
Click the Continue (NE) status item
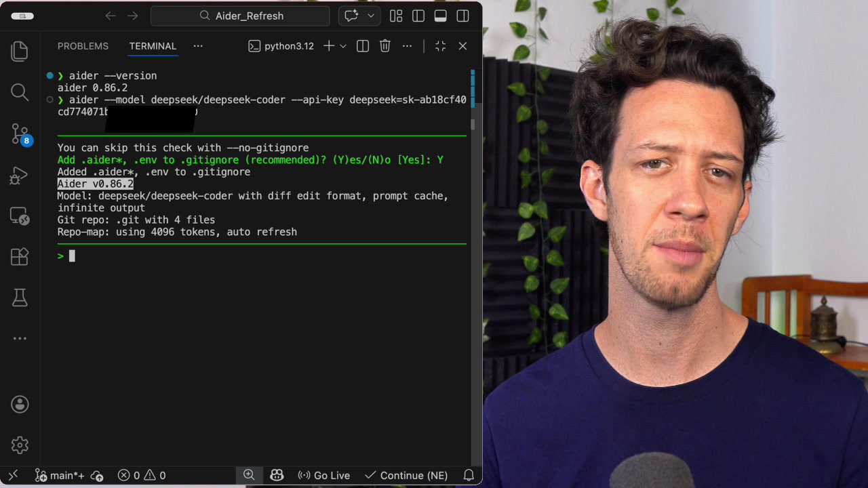(x=406, y=476)
